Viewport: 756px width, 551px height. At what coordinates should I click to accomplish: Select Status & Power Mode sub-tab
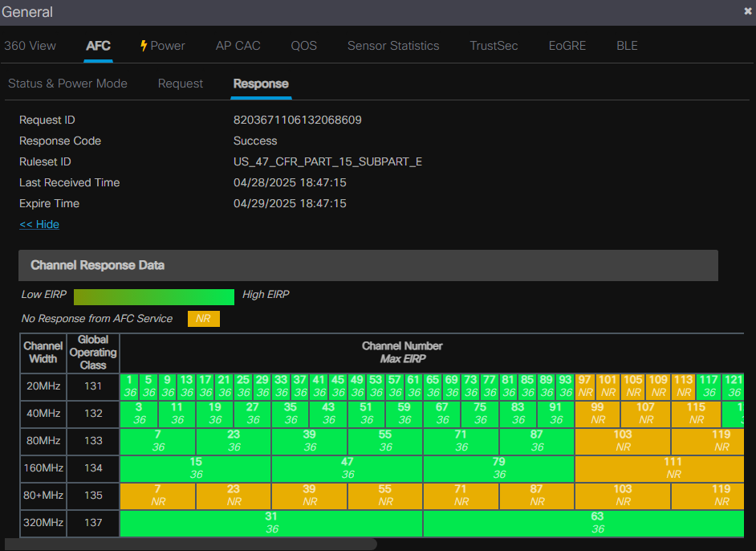pyautogui.click(x=67, y=84)
